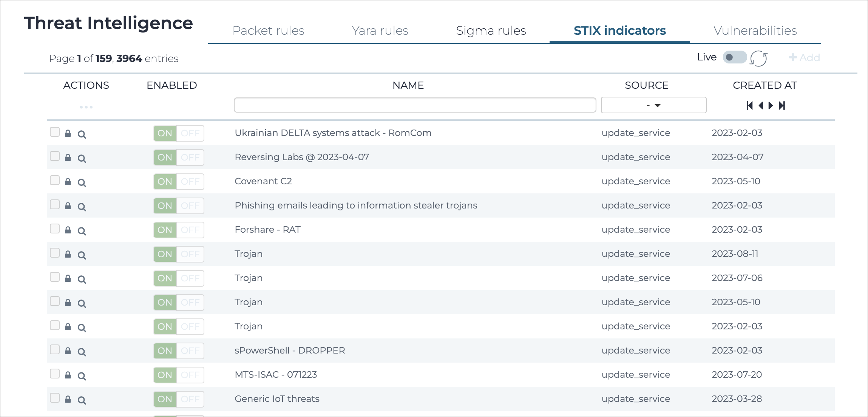The image size is (868, 417).
Task: Click the Name filter input field
Action: (x=415, y=105)
